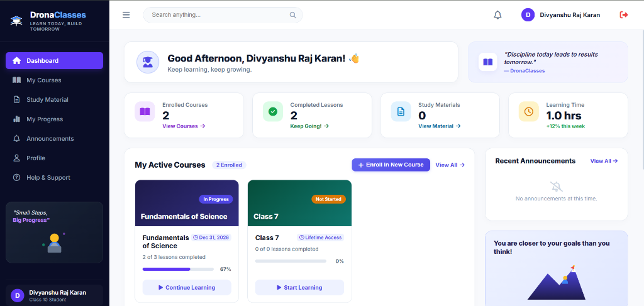Open Help & Support in the sidebar
This screenshot has height=306, width=644.
[x=54, y=178]
